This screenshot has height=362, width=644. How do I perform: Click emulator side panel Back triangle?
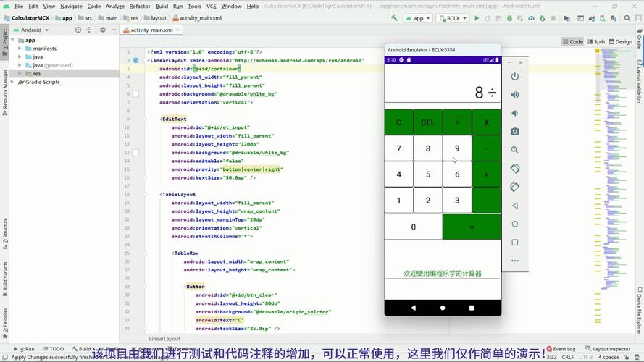click(x=514, y=206)
